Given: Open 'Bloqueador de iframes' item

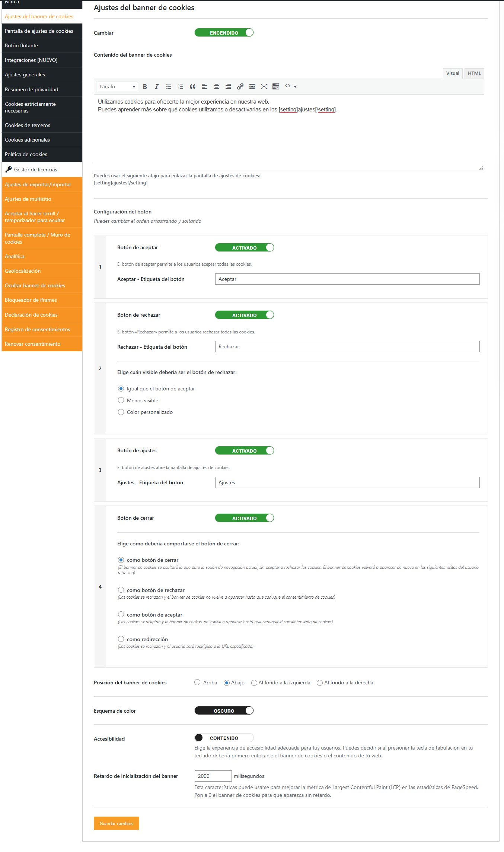Looking at the screenshot, I should (x=42, y=300).
